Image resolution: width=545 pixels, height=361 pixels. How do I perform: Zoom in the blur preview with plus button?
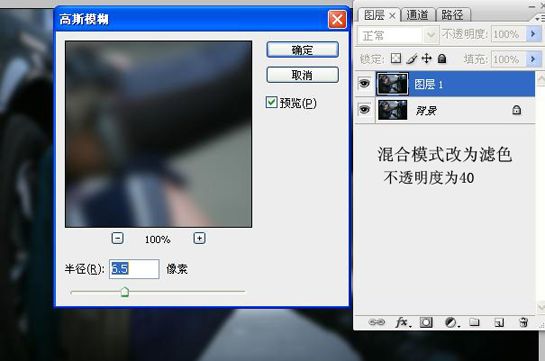click(199, 238)
